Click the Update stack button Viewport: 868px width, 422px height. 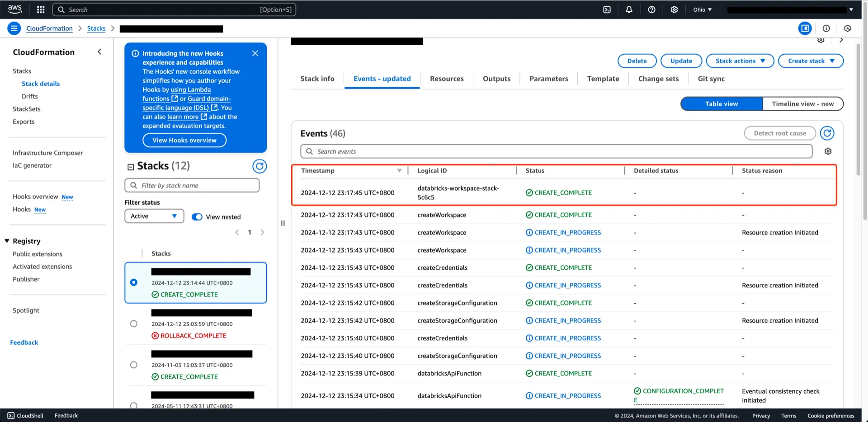(x=681, y=61)
